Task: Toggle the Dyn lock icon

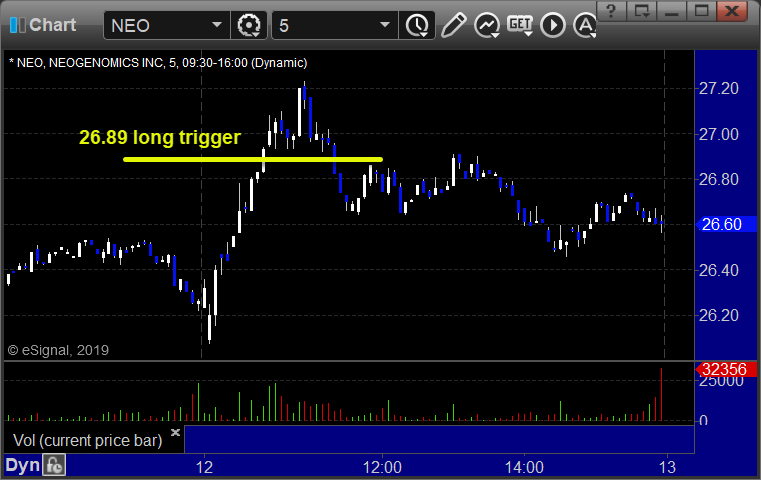Action: coord(53,465)
